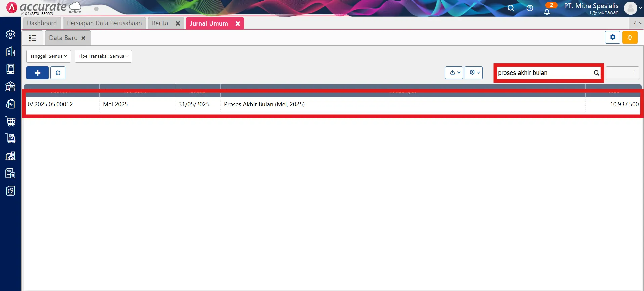Click the notification bell icon

coord(547,12)
